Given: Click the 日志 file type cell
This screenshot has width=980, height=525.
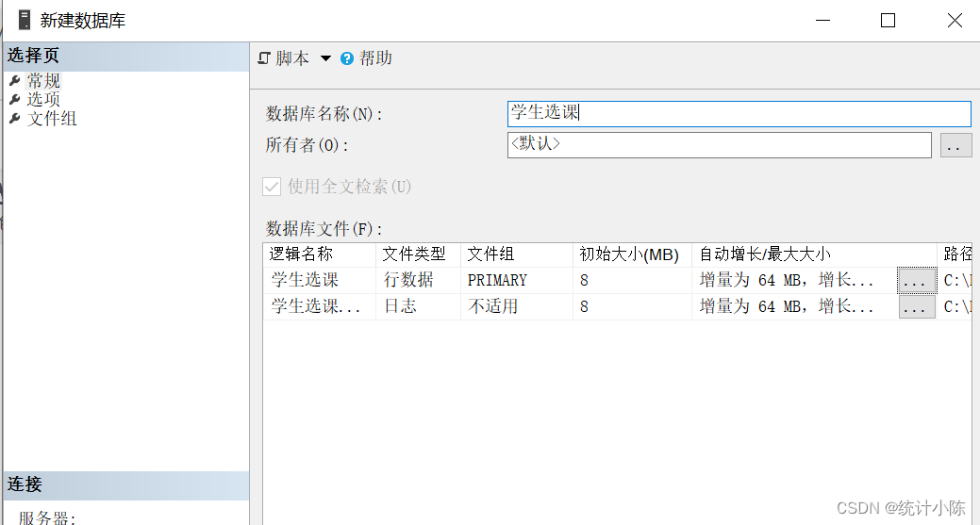Looking at the screenshot, I should coord(418,306).
